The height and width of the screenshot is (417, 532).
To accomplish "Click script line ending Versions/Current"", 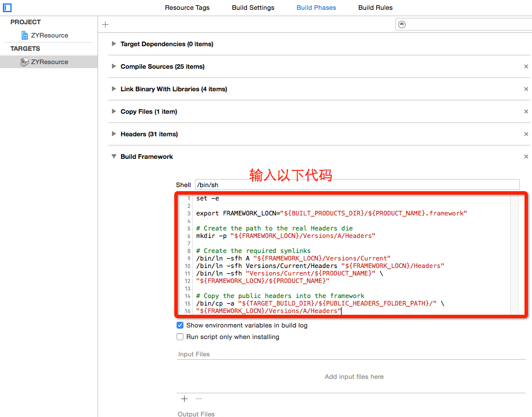I will (x=294, y=258).
